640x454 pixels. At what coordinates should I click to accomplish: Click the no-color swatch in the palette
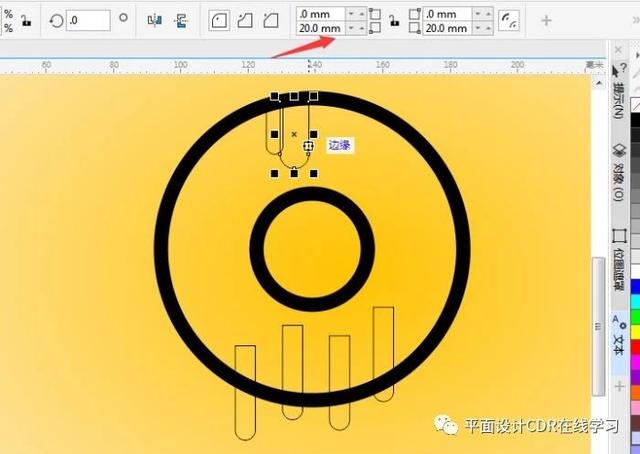click(x=636, y=105)
